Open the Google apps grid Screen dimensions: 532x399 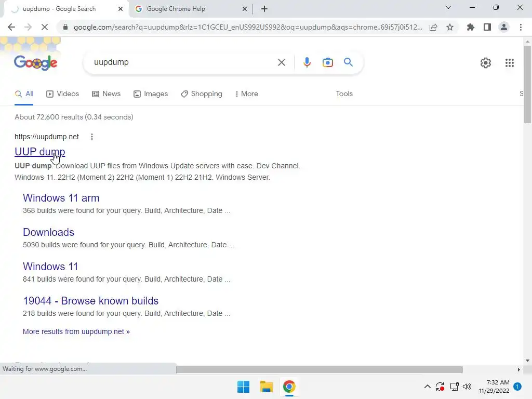click(x=509, y=63)
